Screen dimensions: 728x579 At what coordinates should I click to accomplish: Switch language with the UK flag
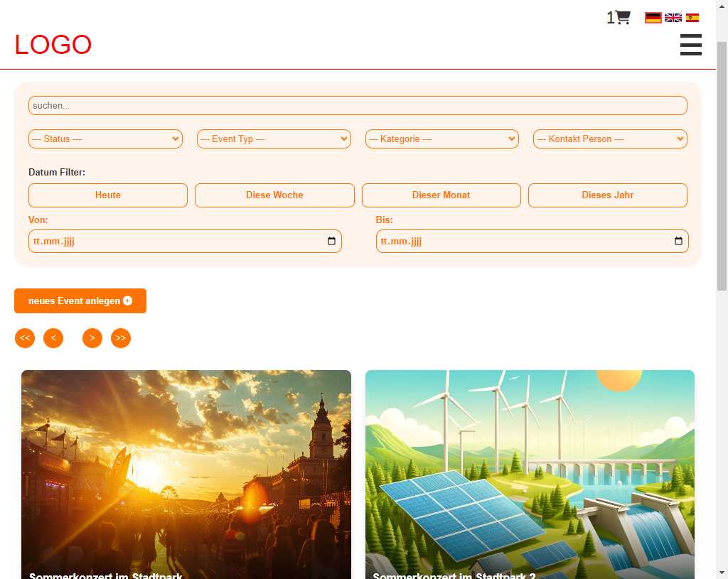[673, 18]
